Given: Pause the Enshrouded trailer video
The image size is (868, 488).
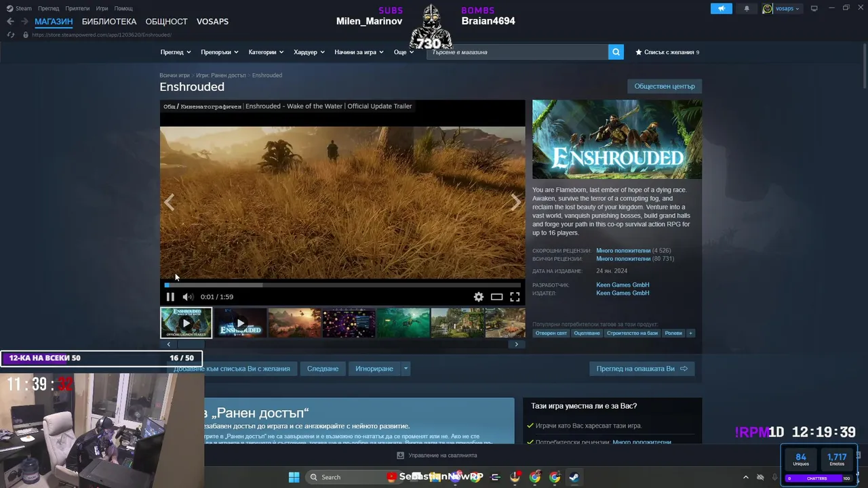Looking at the screenshot, I should 170,297.
